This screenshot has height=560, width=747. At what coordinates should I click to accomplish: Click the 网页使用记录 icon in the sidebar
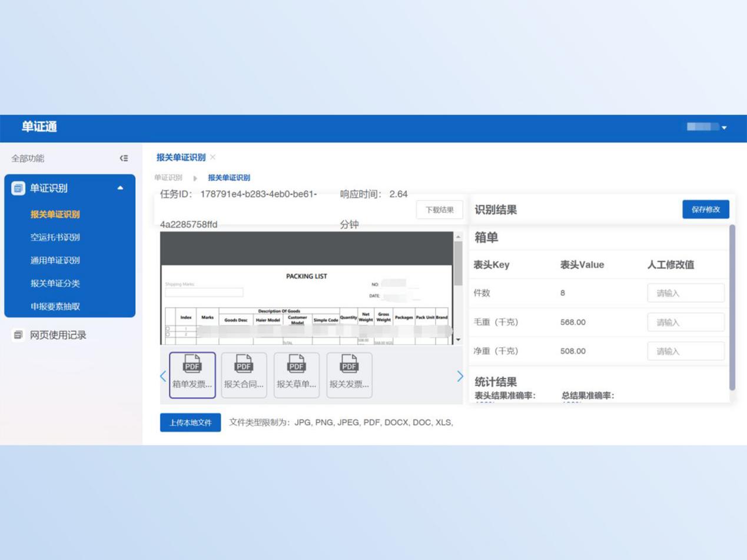(18, 335)
